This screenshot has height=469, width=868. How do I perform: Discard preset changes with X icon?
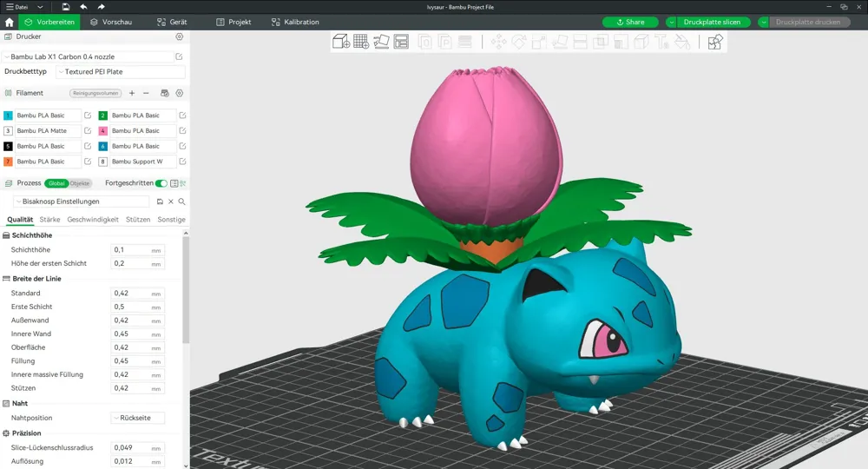[171, 201]
